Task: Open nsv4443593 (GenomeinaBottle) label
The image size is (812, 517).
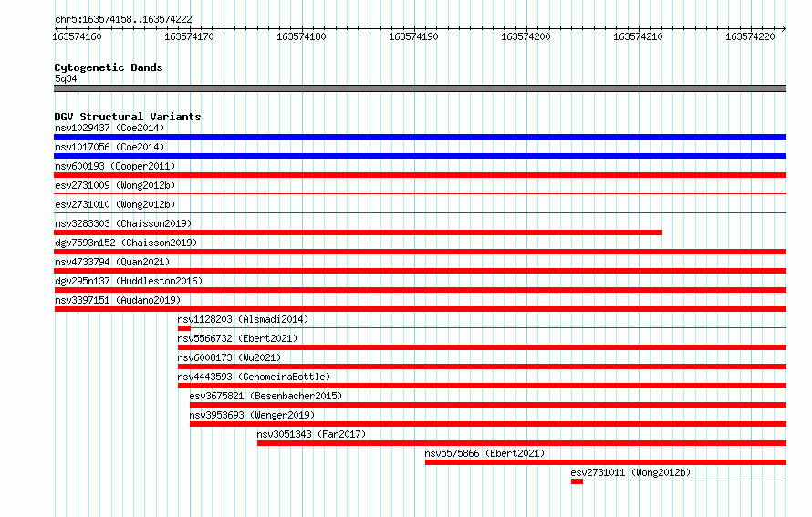Action: tap(254, 377)
